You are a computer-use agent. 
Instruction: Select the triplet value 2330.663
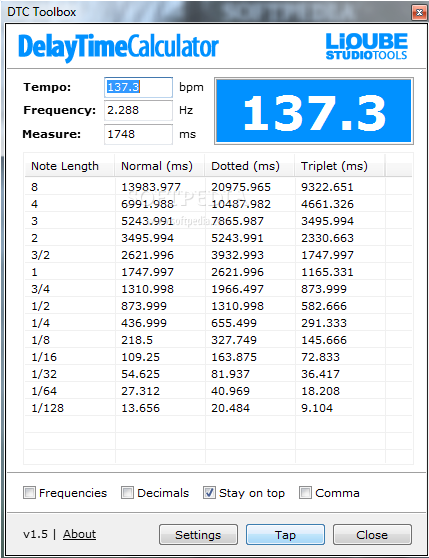(327, 238)
